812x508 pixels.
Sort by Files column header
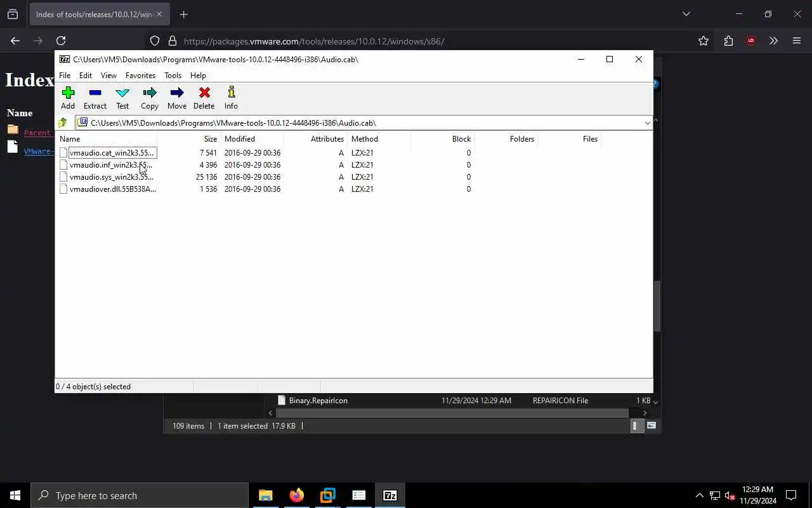[x=569, y=139]
